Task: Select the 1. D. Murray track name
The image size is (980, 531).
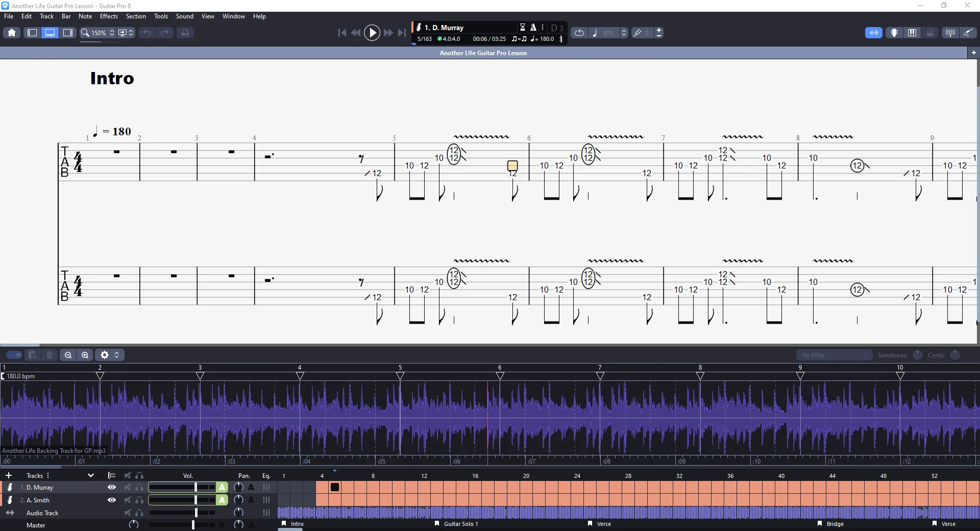Action: pyautogui.click(x=37, y=487)
